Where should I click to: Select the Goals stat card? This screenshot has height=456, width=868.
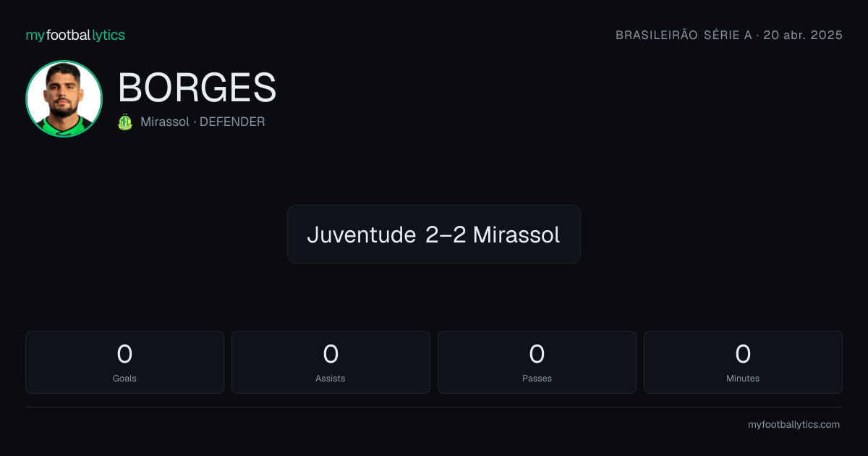(124, 362)
